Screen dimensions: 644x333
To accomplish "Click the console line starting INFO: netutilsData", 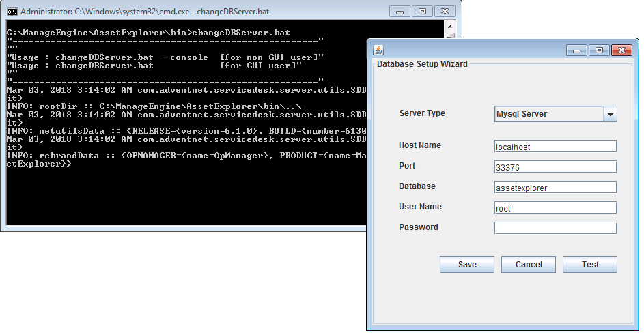I will [x=186, y=131].
